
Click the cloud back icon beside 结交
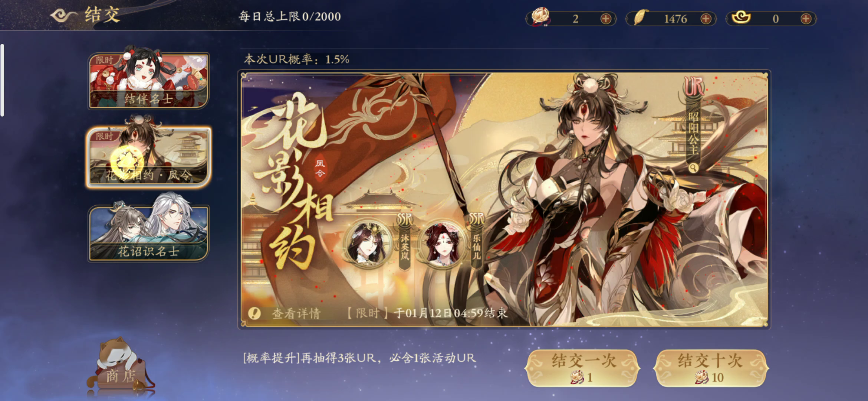coord(64,15)
